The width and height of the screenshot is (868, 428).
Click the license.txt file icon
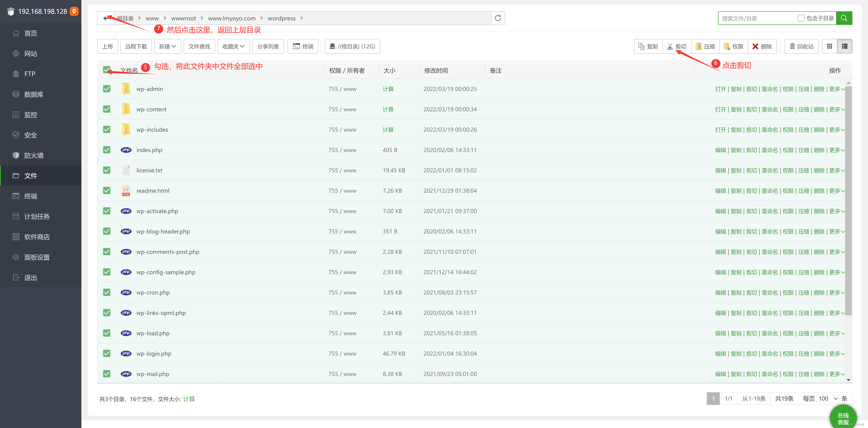click(126, 170)
